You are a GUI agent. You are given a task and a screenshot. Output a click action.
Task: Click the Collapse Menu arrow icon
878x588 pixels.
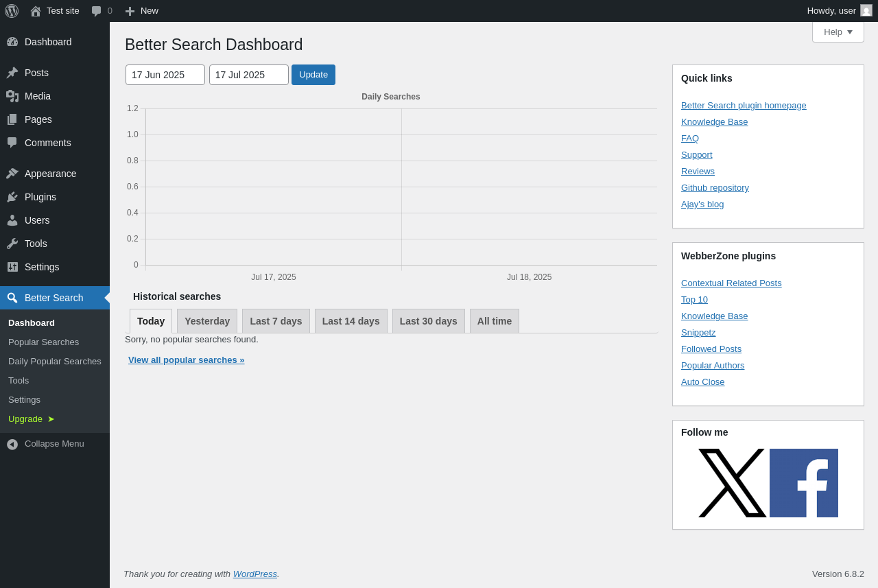pyautogui.click(x=12, y=444)
